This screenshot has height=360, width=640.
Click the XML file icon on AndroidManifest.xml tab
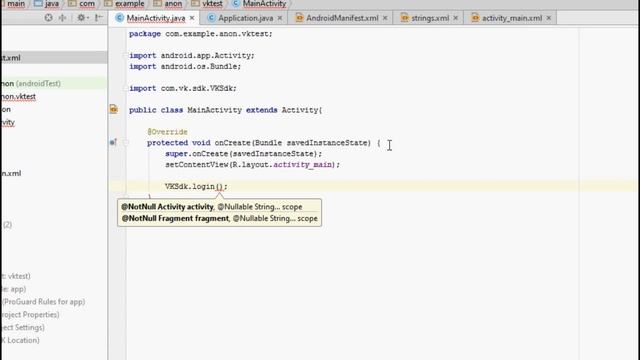coord(299,18)
